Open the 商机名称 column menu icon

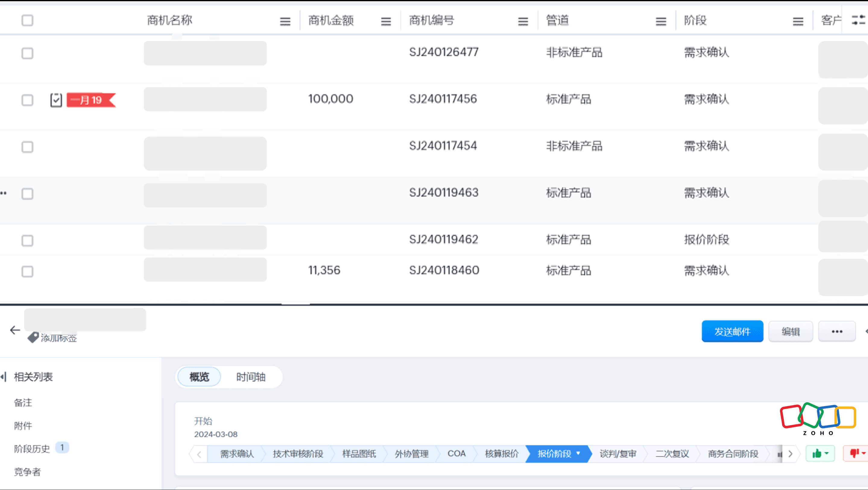click(x=285, y=22)
